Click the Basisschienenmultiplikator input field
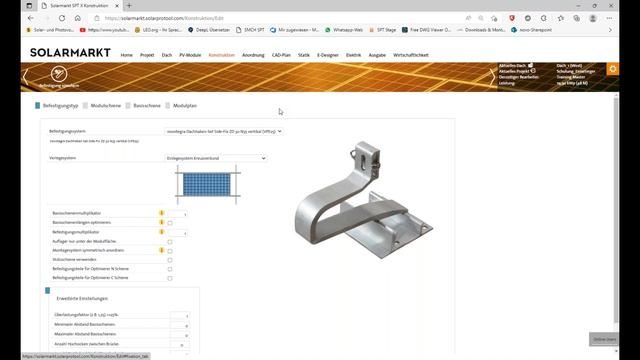Viewport: 640px width, 360px height. (178, 213)
